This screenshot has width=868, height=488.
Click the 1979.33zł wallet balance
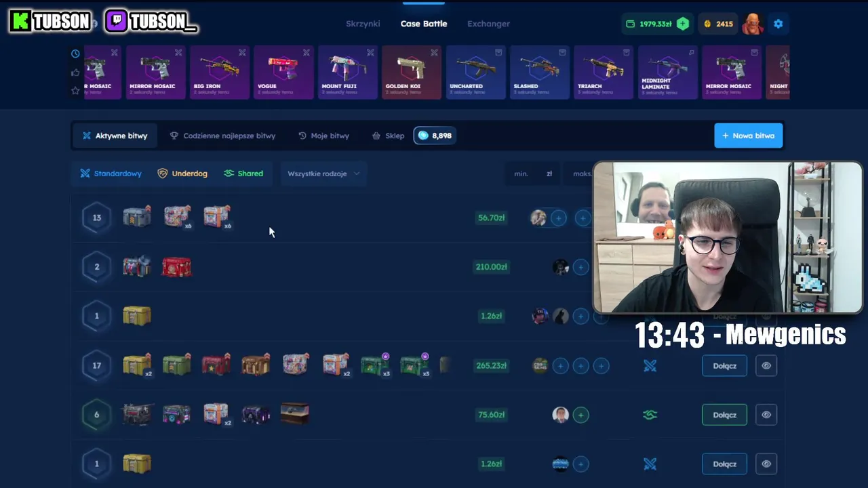point(648,24)
